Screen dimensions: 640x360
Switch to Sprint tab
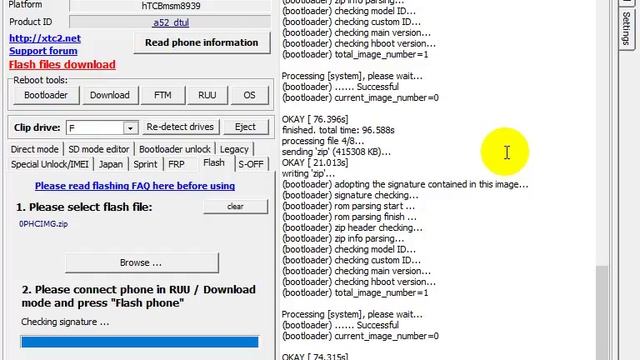point(145,164)
